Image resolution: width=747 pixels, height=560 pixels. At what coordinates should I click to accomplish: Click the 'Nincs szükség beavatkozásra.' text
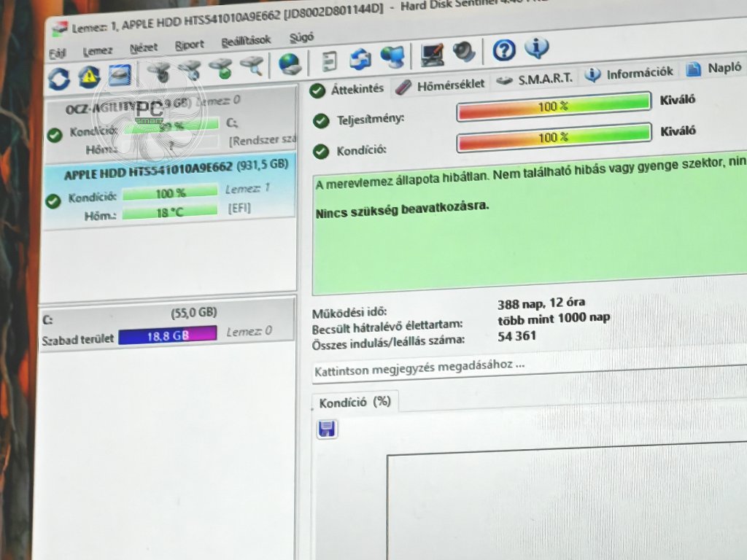tap(402, 209)
